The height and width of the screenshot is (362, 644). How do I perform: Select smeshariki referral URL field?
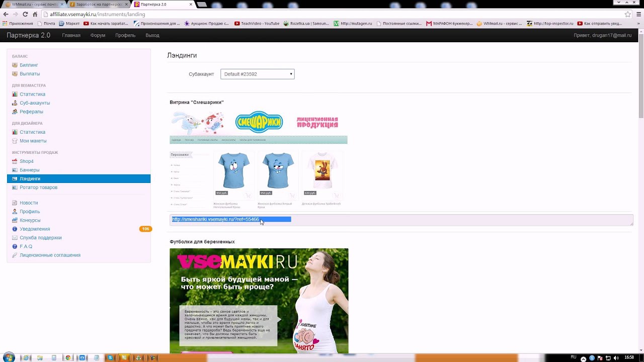[401, 220]
